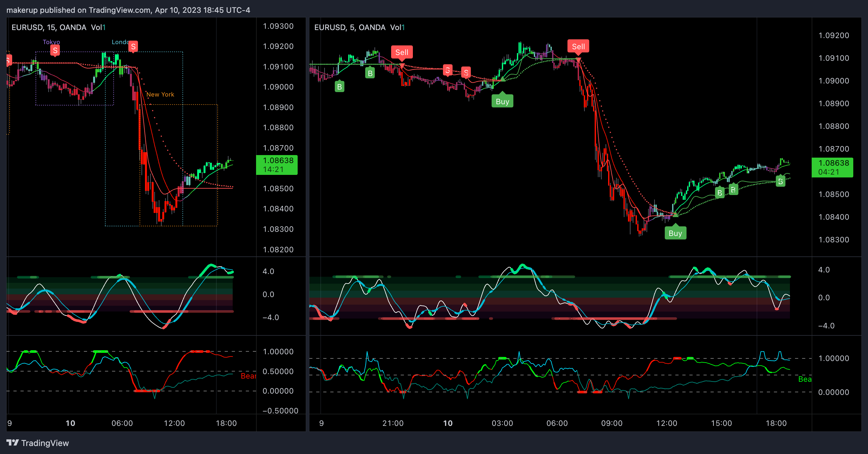Click the S sell marker under the Tokyo label
Screen dimensions: 868x454
(x=55, y=51)
